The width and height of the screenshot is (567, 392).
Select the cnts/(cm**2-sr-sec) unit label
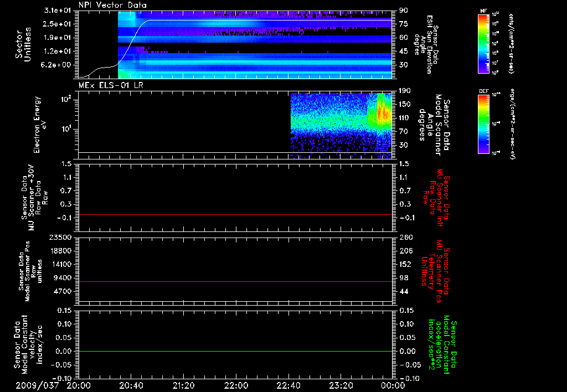[x=511, y=44]
